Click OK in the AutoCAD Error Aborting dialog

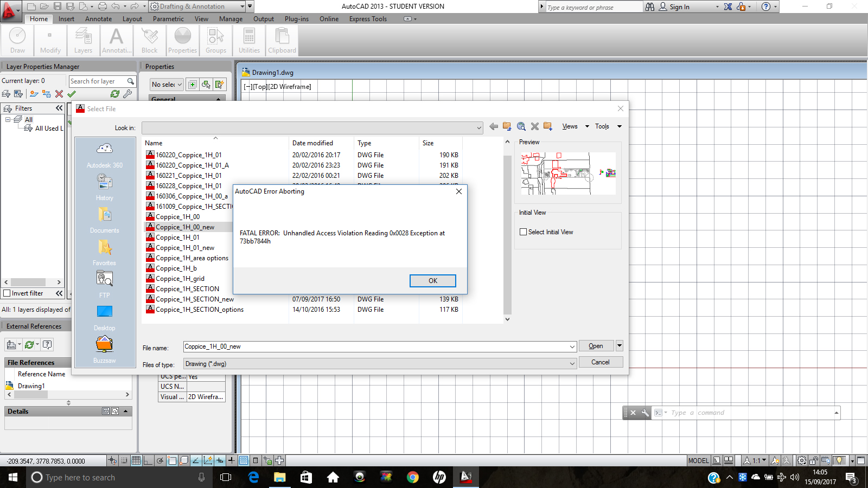[x=432, y=280]
